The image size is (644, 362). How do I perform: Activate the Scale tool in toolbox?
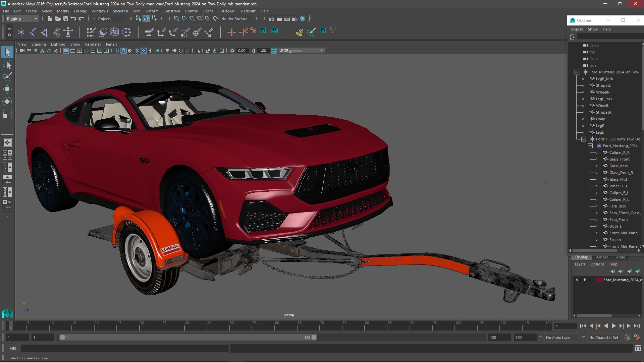[7, 114]
